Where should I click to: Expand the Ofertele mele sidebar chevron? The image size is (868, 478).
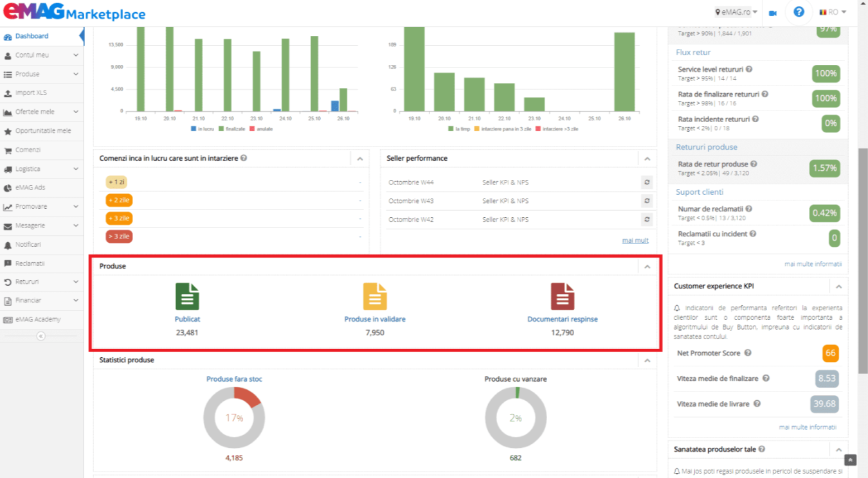[76, 112]
